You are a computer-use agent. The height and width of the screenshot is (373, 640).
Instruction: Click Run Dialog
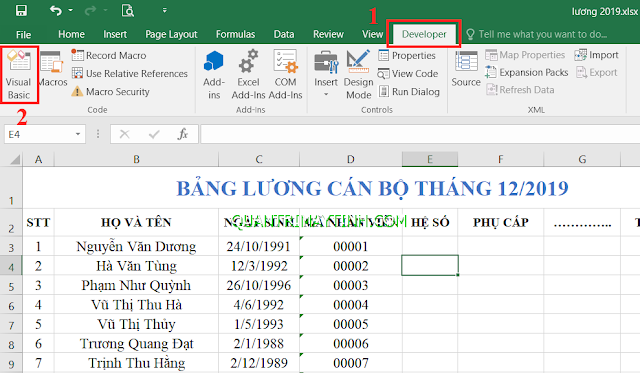coord(409,91)
